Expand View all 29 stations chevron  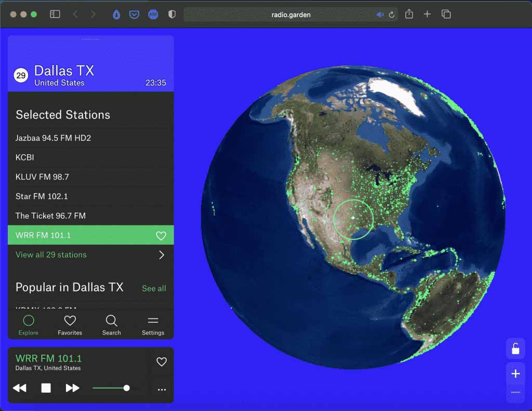[x=162, y=255]
